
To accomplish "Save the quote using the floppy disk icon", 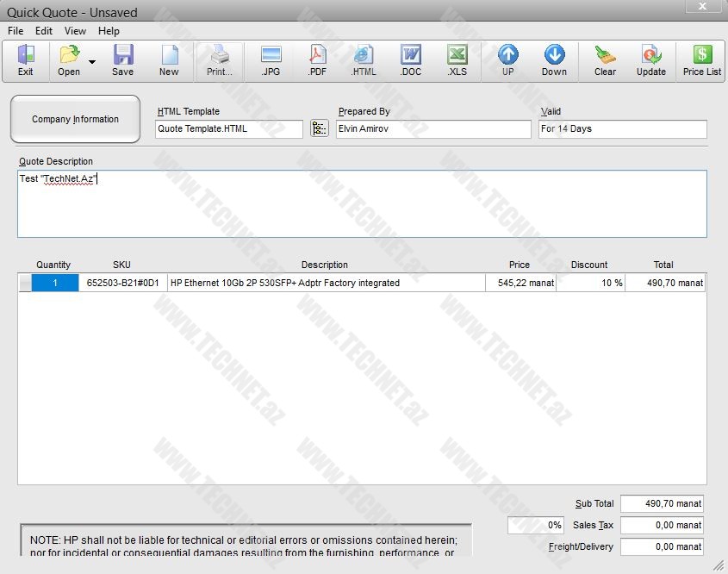I will [x=123, y=60].
